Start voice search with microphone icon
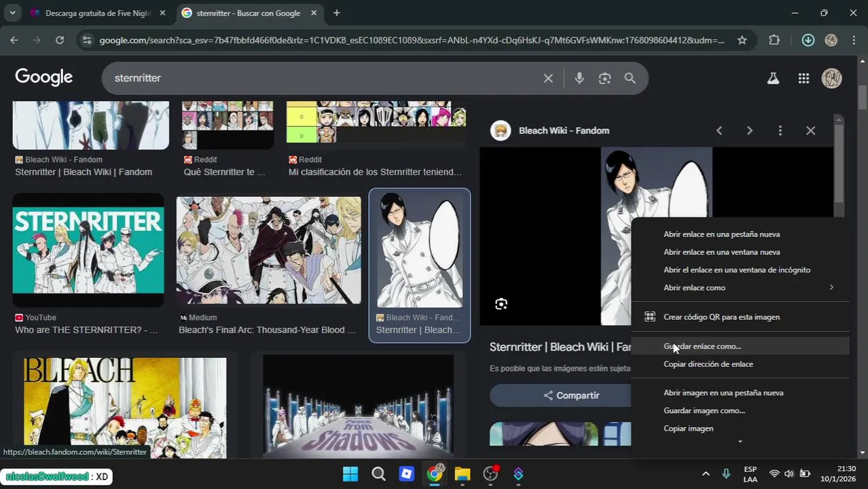Viewport: 868px width, 489px height. click(579, 78)
